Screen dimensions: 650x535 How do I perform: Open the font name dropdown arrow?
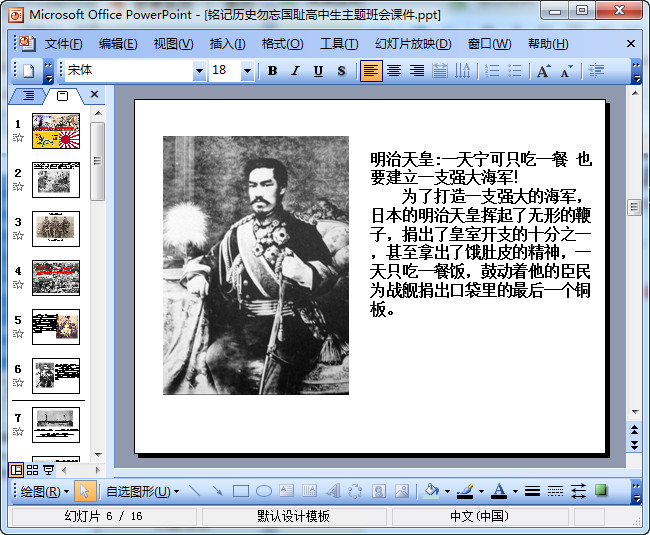click(199, 71)
